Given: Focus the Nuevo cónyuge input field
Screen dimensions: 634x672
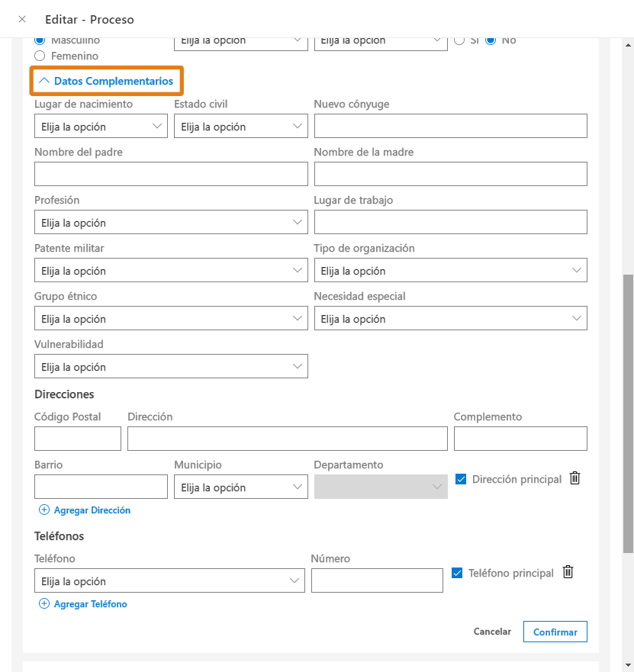Looking at the screenshot, I should tap(451, 126).
